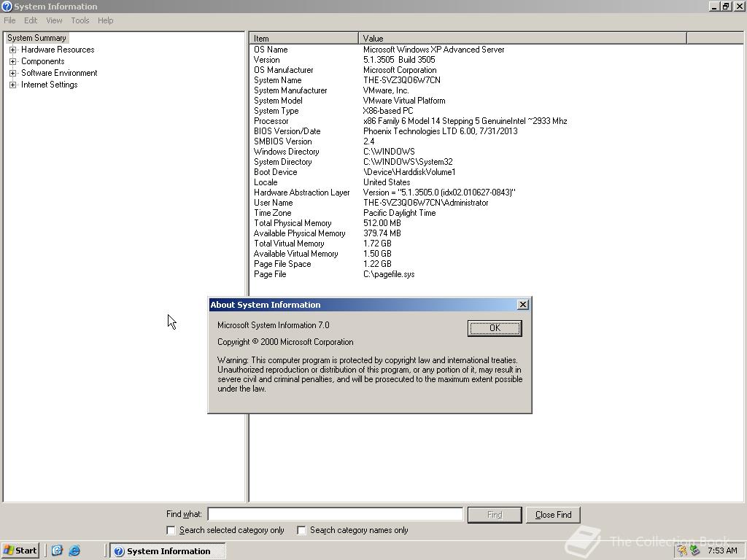Restore down the System Information window
747x560 pixels.
(726, 6)
